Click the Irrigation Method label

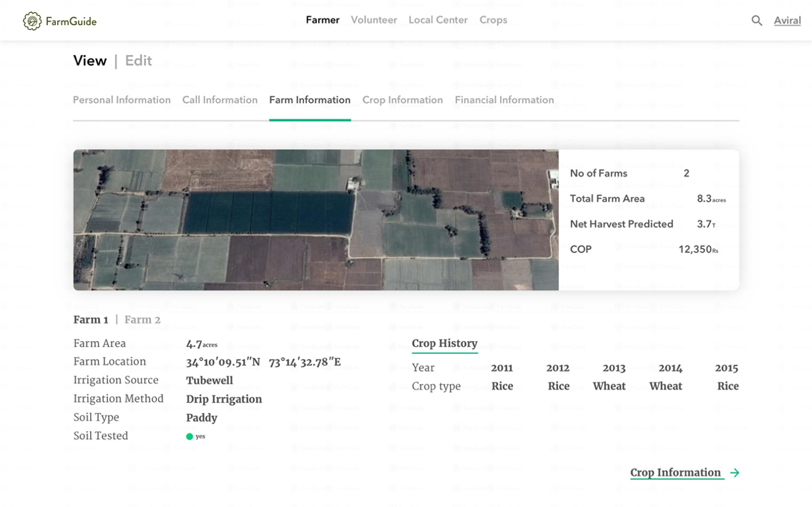coord(118,399)
